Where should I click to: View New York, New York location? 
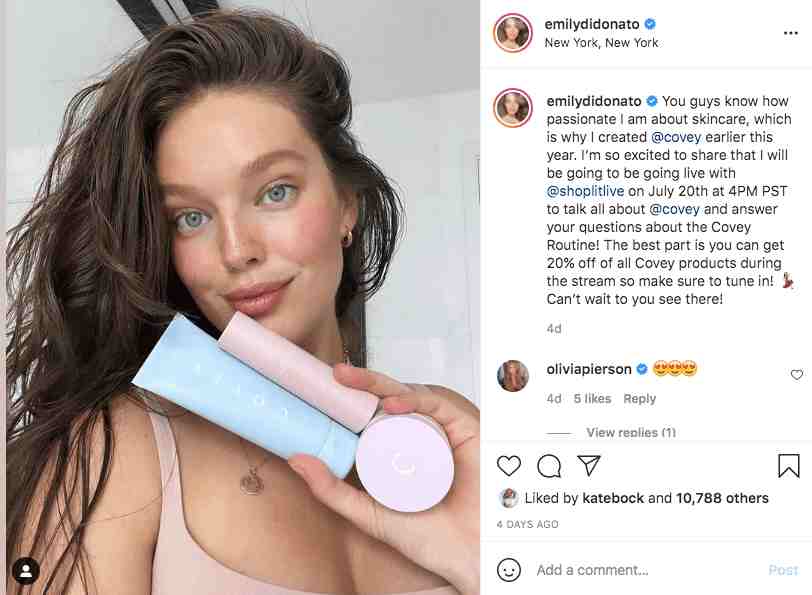coord(601,42)
